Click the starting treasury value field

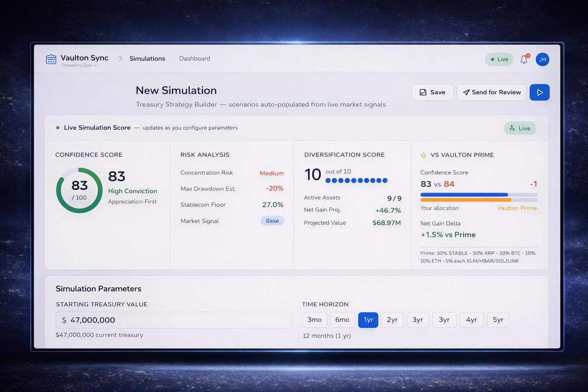click(x=173, y=320)
